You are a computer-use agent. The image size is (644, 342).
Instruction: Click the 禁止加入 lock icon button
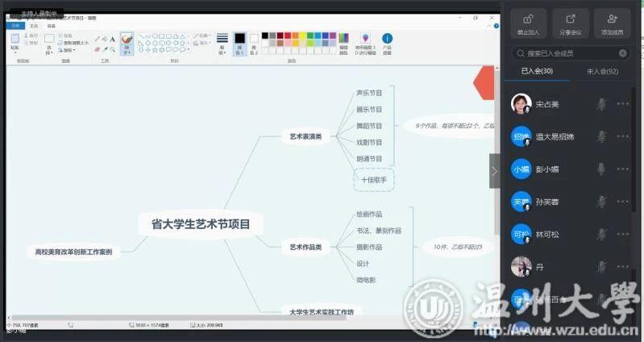click(x=528, y=23)
